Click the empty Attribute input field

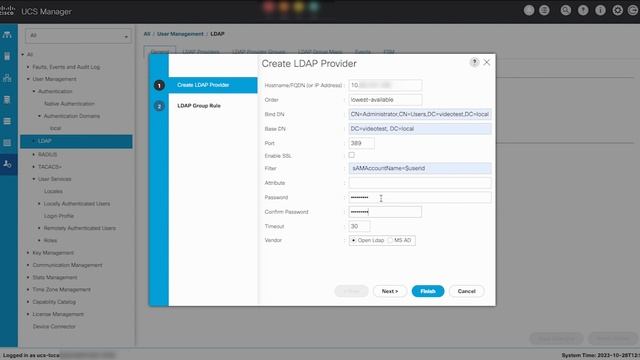[420, 183]
